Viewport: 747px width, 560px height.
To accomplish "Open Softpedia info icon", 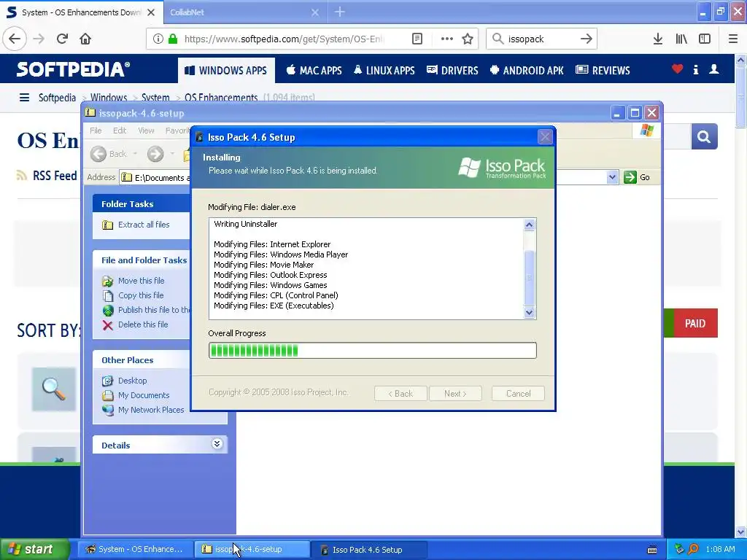I will pos(696,69).
